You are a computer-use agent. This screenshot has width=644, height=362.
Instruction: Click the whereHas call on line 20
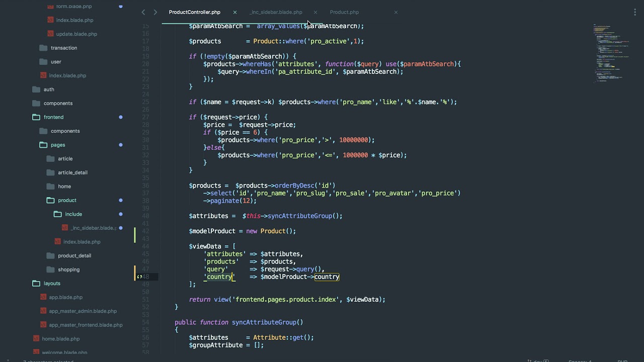pos(257,64)
